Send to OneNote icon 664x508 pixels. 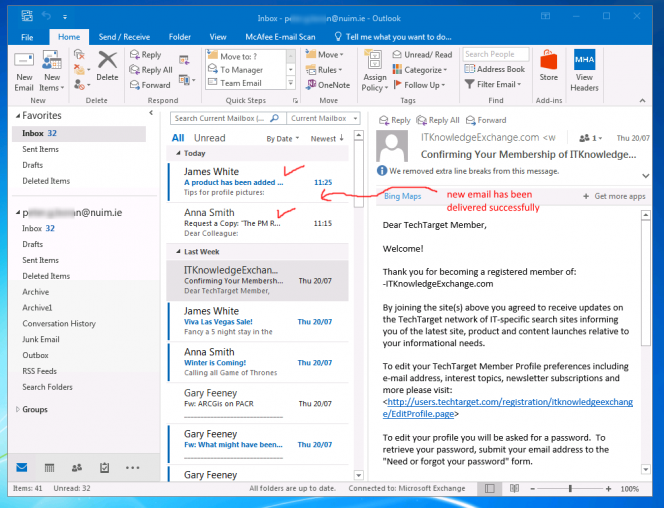pyautogui.click(x=311, y=85)
